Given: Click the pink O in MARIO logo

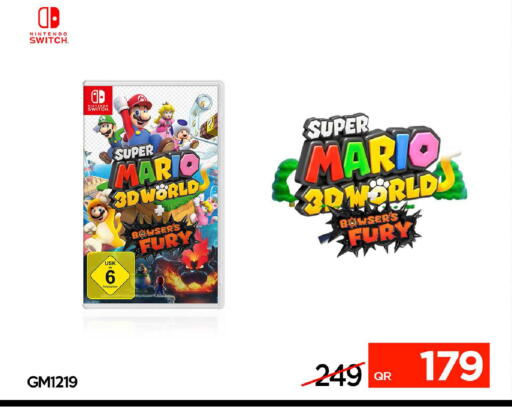Looking at the screenshot, I should coord(424,150).
